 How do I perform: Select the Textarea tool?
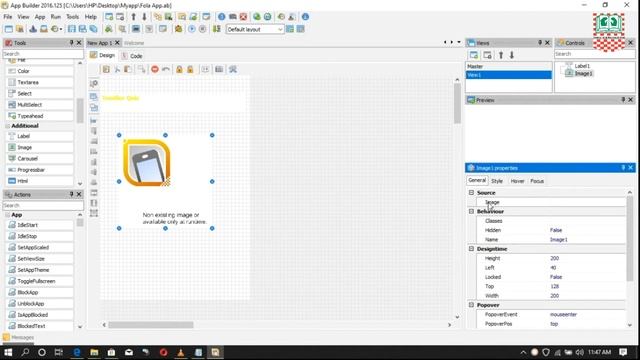pyautogui.click(x=40, y=82)
